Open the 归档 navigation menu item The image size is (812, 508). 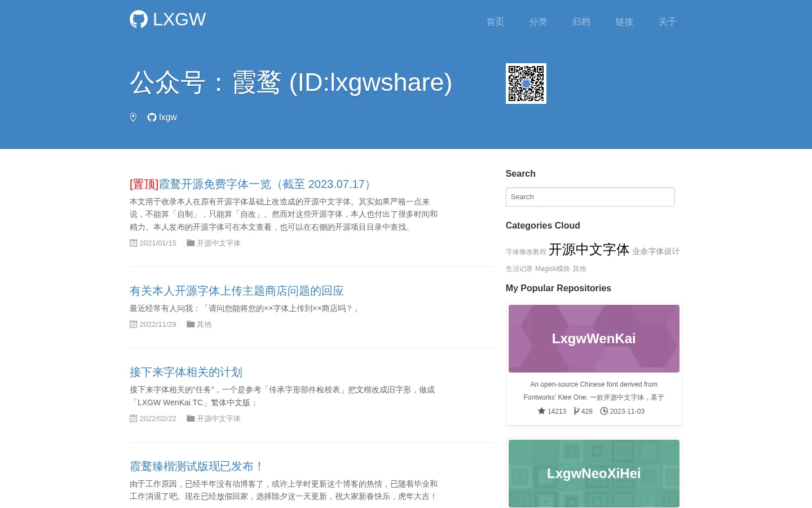tap(581, 21)
